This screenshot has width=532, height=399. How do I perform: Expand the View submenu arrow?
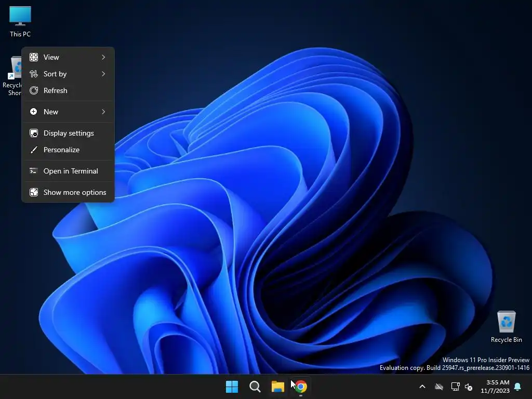[x=103, y=57]
